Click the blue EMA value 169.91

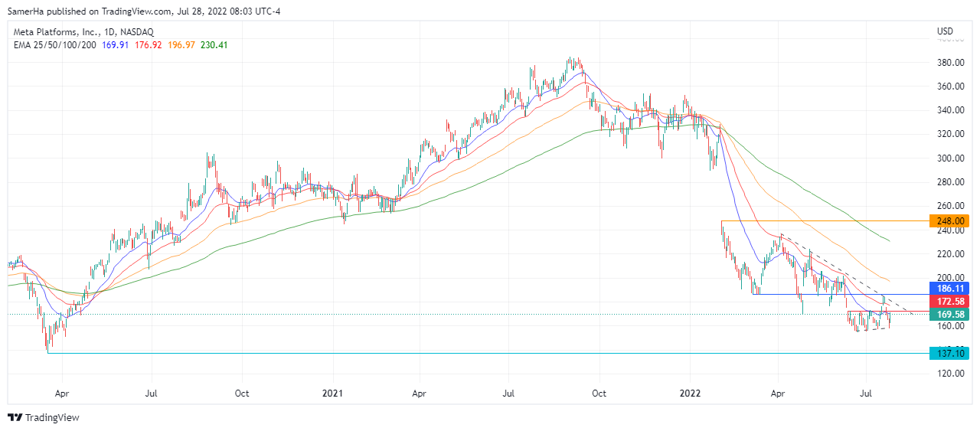pyautogui.click(x=114, y=45)
